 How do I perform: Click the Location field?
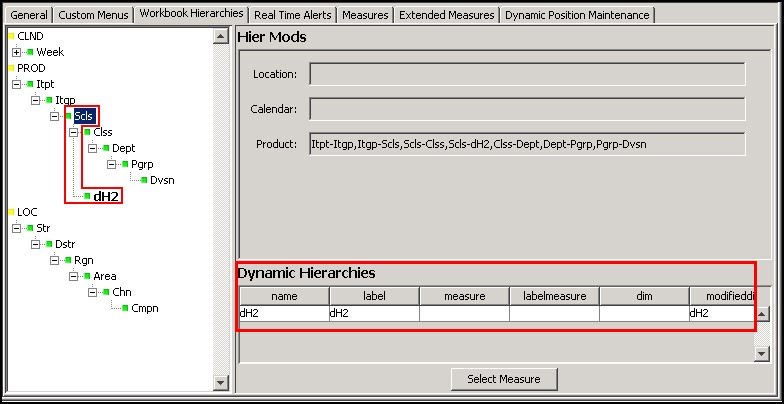(528, 74)
